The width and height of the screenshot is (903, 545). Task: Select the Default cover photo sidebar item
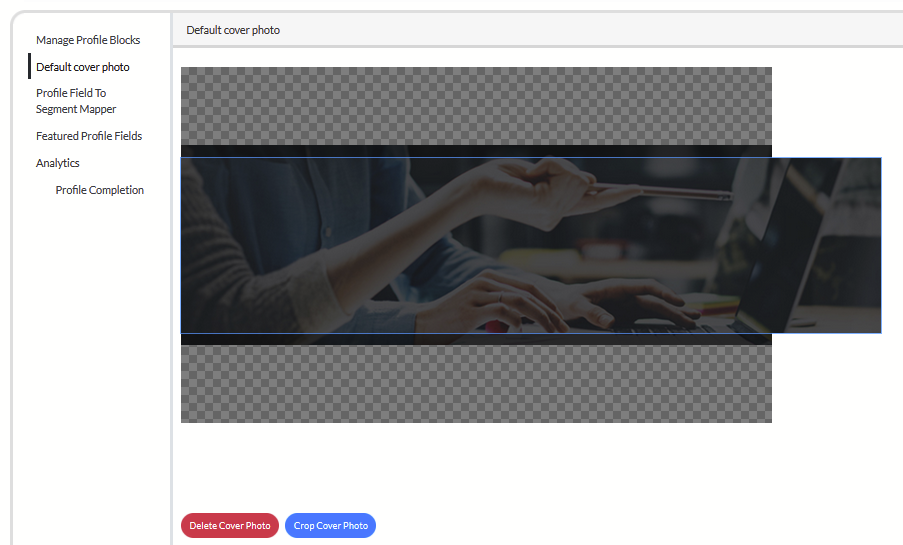tap(83, 67)
